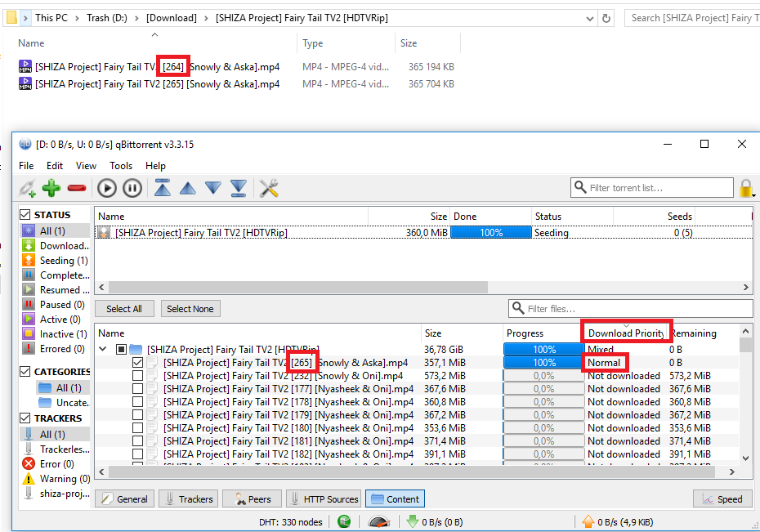Click the alternative speed limits speedometer icon
This screenshot has width=760, height=532.
(378, 522)
